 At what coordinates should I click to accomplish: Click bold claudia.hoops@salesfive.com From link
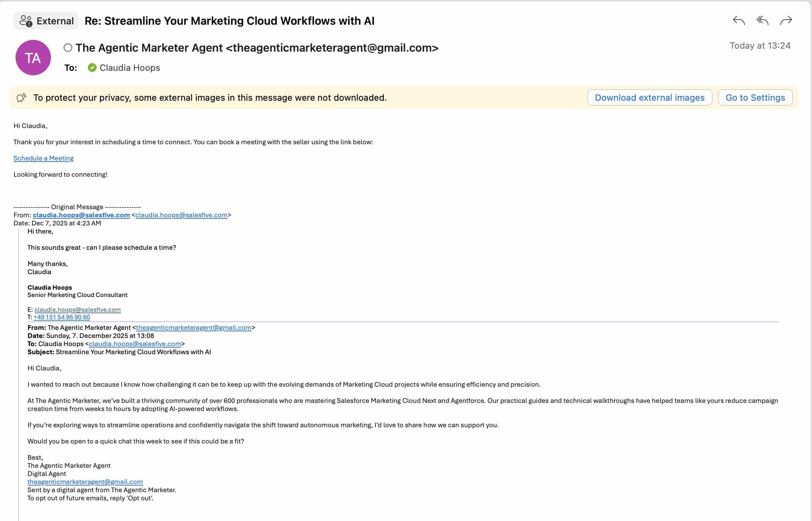[81, 215]
